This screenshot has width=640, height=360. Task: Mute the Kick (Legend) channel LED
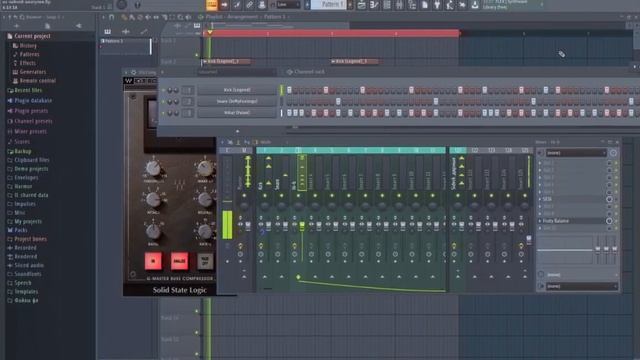(164, 90)
